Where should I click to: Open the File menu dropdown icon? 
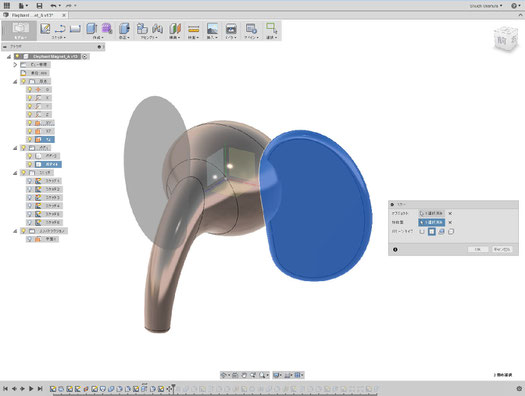22,6
